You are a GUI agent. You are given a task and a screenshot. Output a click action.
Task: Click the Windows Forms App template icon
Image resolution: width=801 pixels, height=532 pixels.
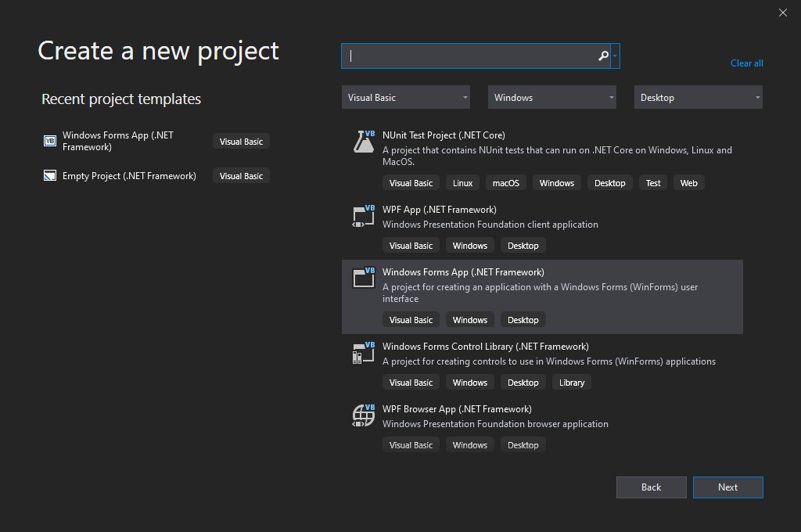click(x=363, y=279)
